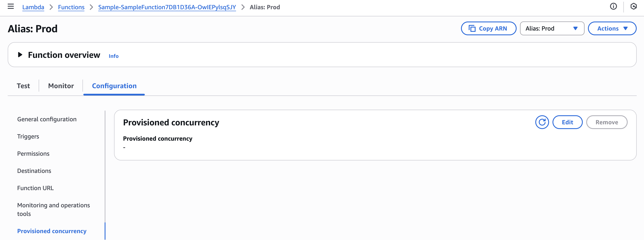Select General configuration in sidebar
The height and width of the screenshot is (240, 644).
(x=47, y=119)
